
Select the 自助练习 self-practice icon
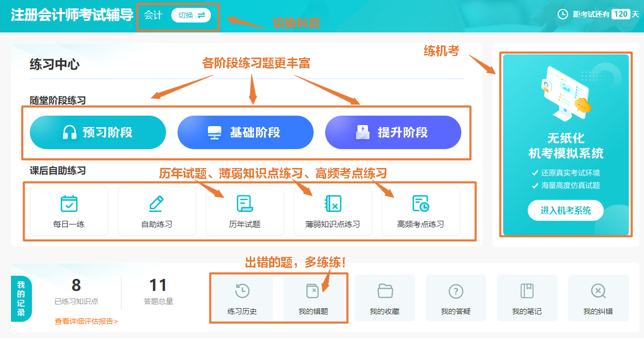point(158,210)
